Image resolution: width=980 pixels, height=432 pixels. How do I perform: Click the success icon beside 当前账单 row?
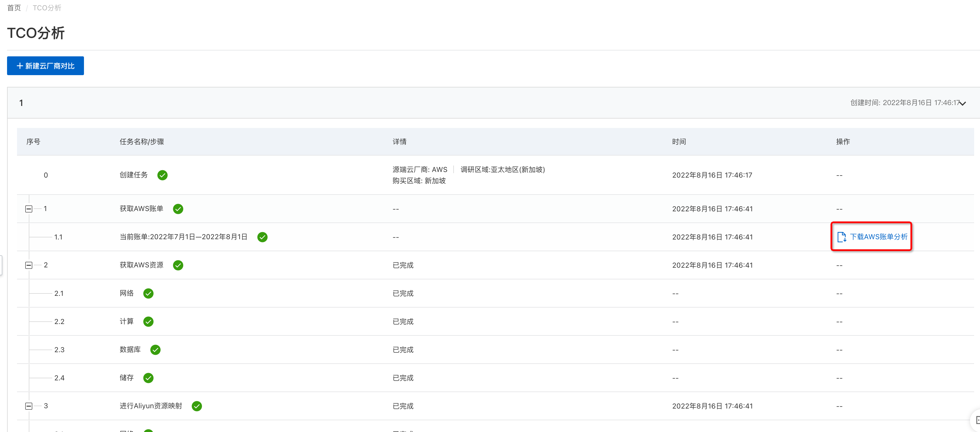(x=262, y=237)
